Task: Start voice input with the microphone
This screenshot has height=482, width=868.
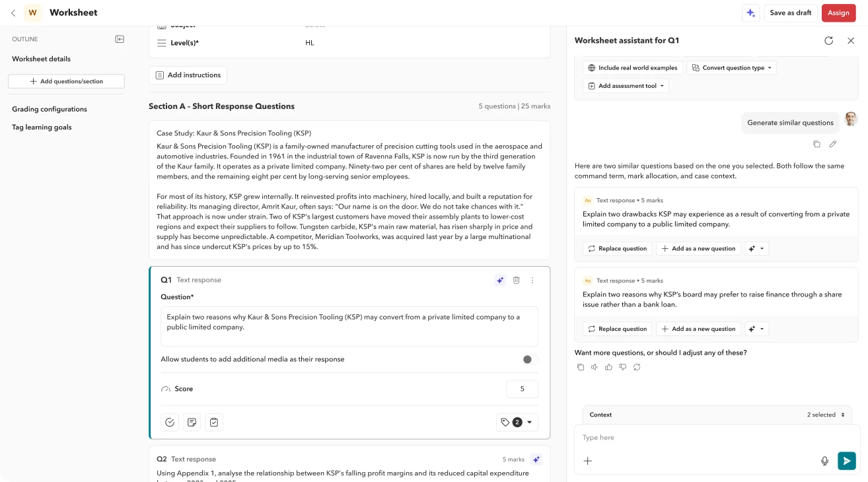Action: [824, 461]
